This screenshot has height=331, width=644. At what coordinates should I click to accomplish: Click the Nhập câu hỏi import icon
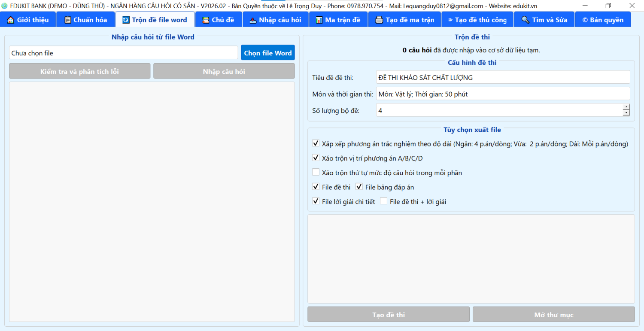tap(253, 20)
